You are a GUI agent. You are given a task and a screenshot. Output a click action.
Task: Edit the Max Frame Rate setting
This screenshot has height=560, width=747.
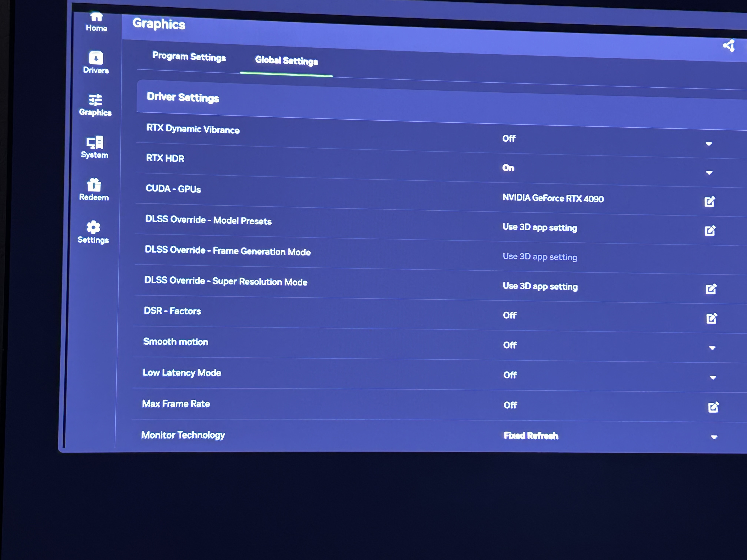click(x=713, y=407)
